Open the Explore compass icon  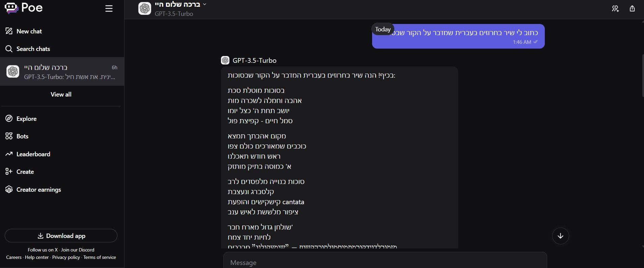coord(9,118)
